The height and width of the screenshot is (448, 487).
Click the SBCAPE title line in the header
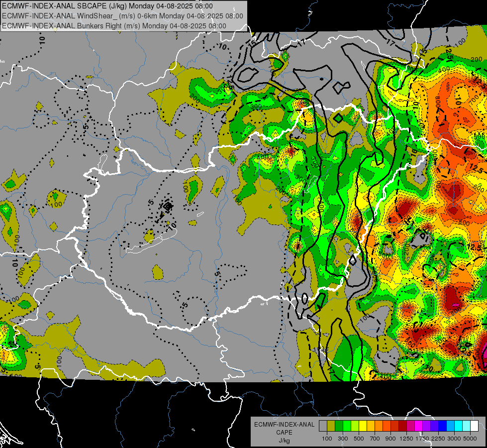coord(107,6)
